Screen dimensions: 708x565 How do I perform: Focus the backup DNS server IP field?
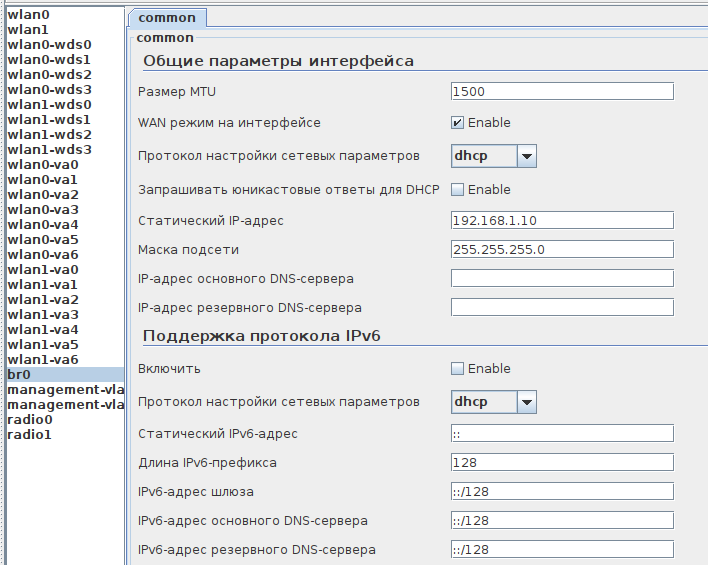562,307
